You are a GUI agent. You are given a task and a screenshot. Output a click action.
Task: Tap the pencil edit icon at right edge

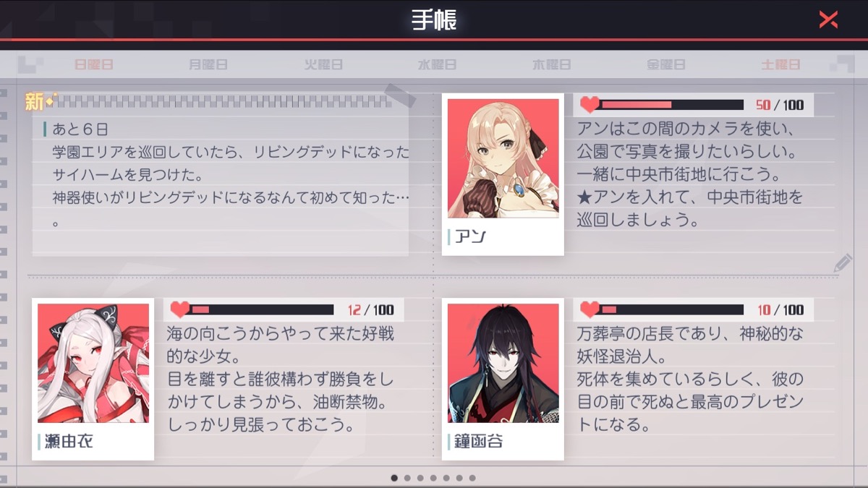(843, 263)
